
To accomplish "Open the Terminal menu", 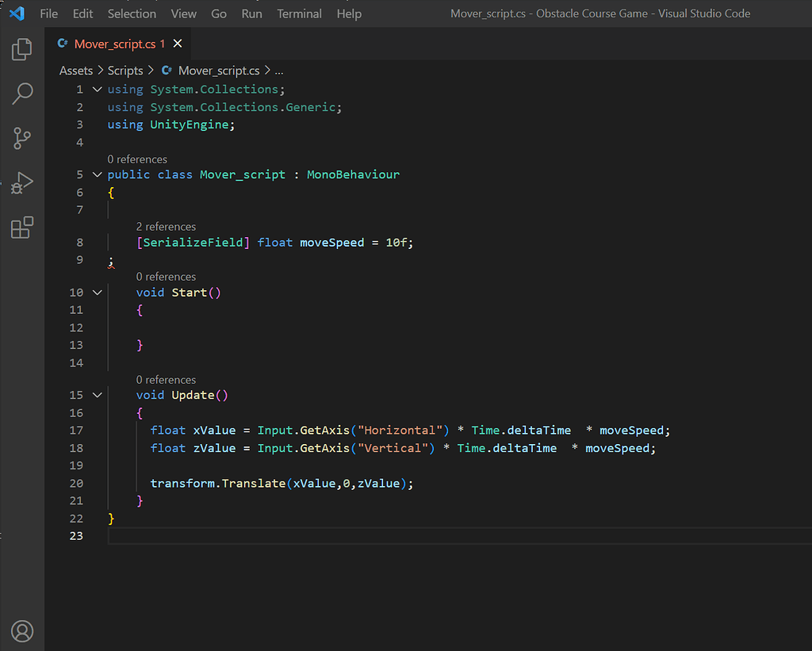I will pos(299,13).
